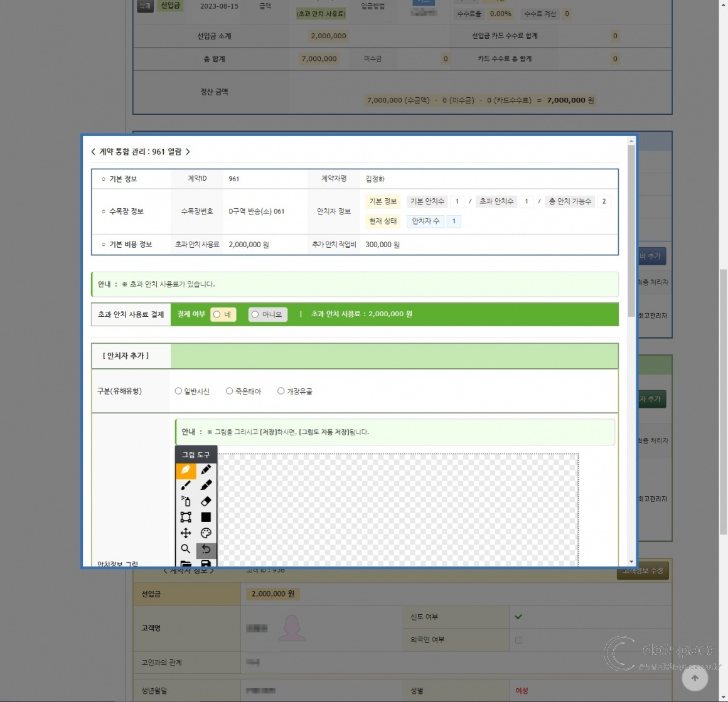Click the scroll-to-top arrow button
The image size is (728, 702).
pos(695,678)
